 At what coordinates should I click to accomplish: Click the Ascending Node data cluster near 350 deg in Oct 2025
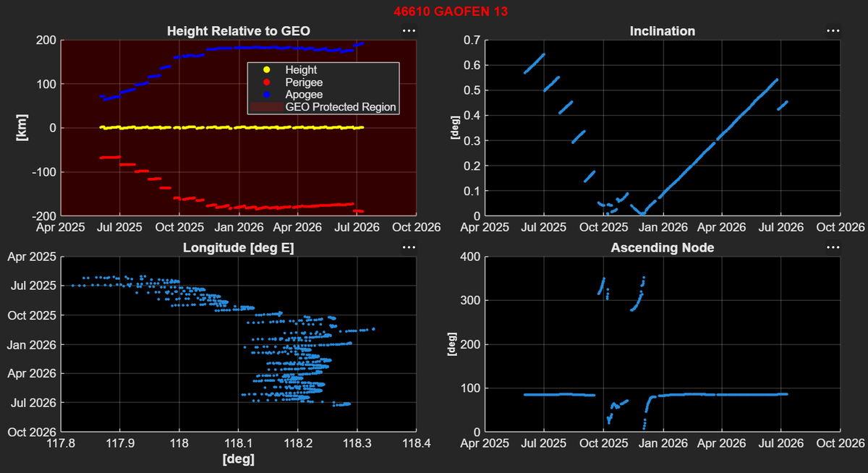pyautogui.click(x=601, y=286)
